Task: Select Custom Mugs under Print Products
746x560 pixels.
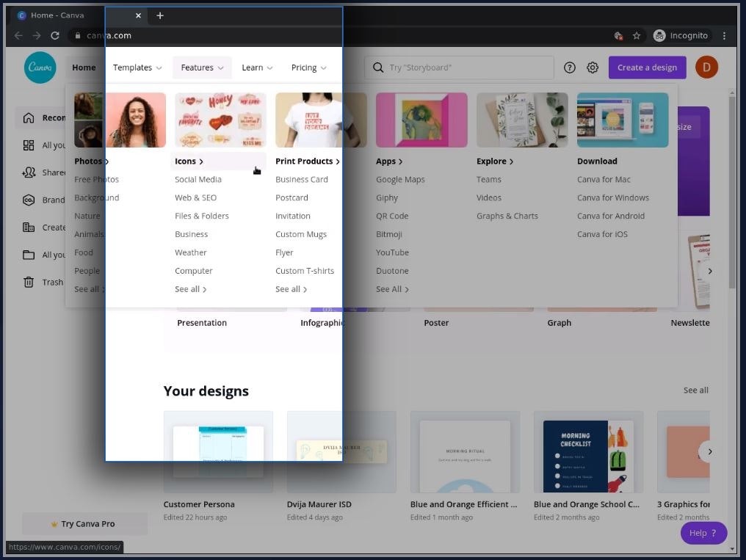Action: pos(301,234)
